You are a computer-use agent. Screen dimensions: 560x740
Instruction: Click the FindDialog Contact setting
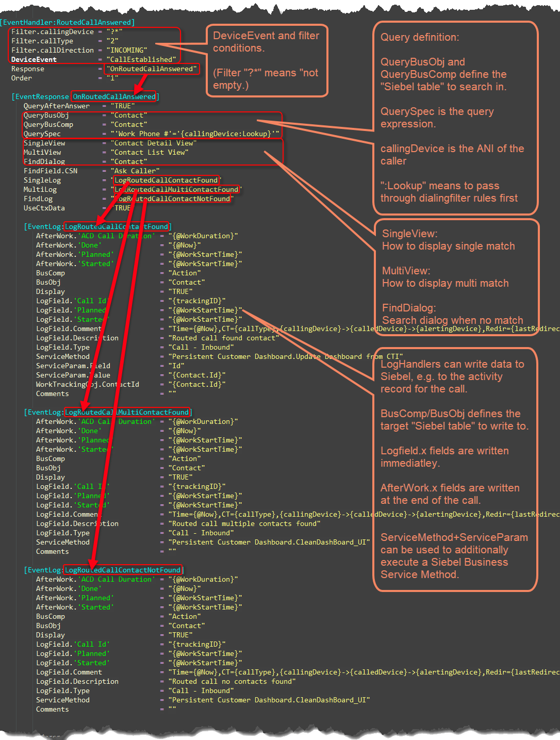pos(129,161)
